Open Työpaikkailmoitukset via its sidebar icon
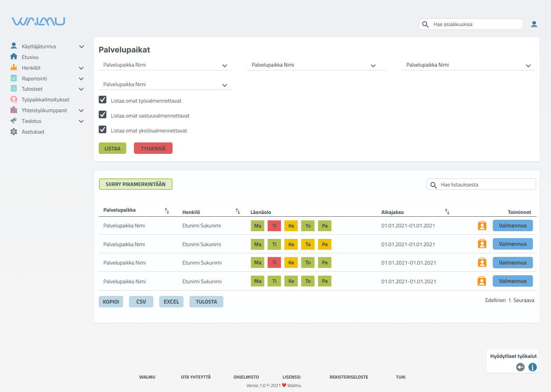551x392 pixels. pos(14,99)
